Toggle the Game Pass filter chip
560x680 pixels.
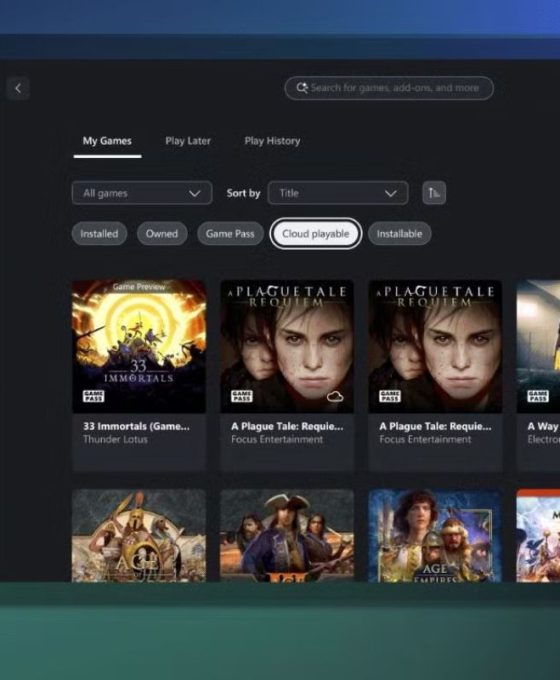click(x=230, y=234)
